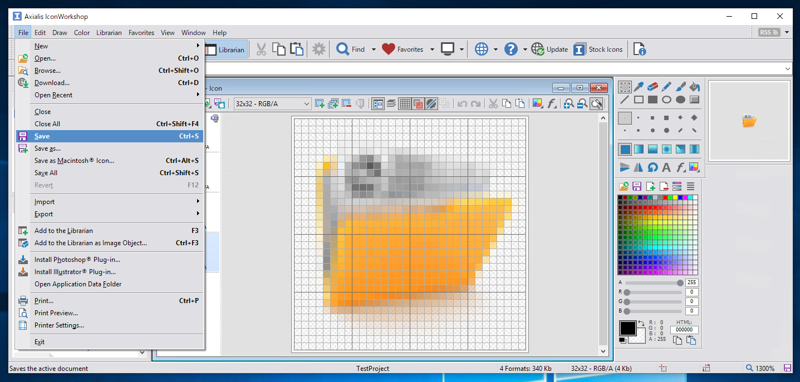This screenshot has height=382, width=800.
Task: Click the rotate tool in tools palette
Action: coord(653,167)
